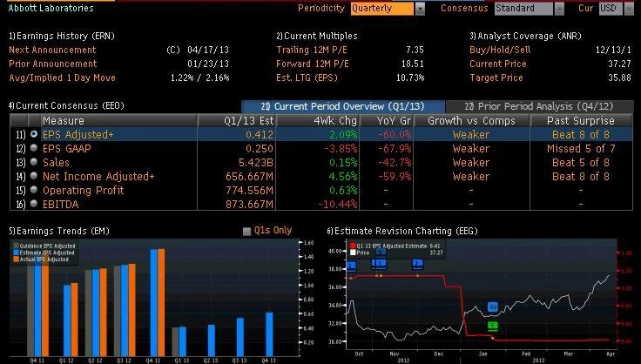Click the red Q1 13 EPS Estimate legend swatch
Viewport: 641px width, 364px height.
[353, 246]
